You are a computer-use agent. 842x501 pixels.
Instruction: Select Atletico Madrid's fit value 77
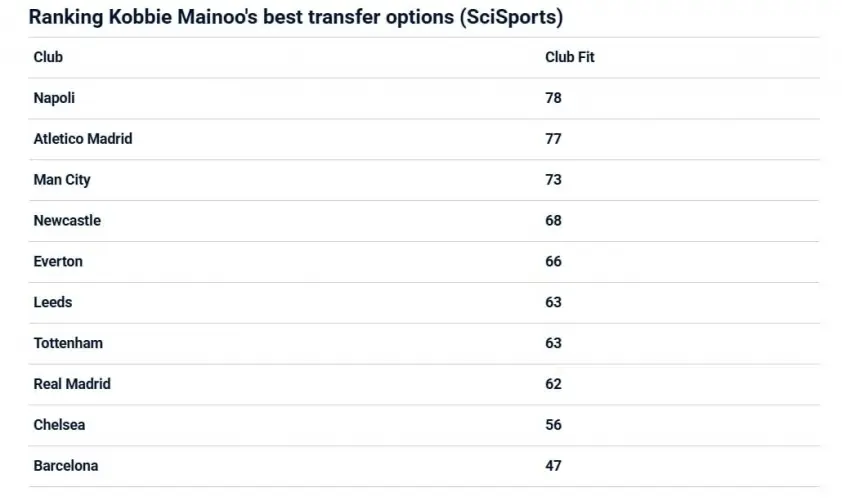click(553, 139)
